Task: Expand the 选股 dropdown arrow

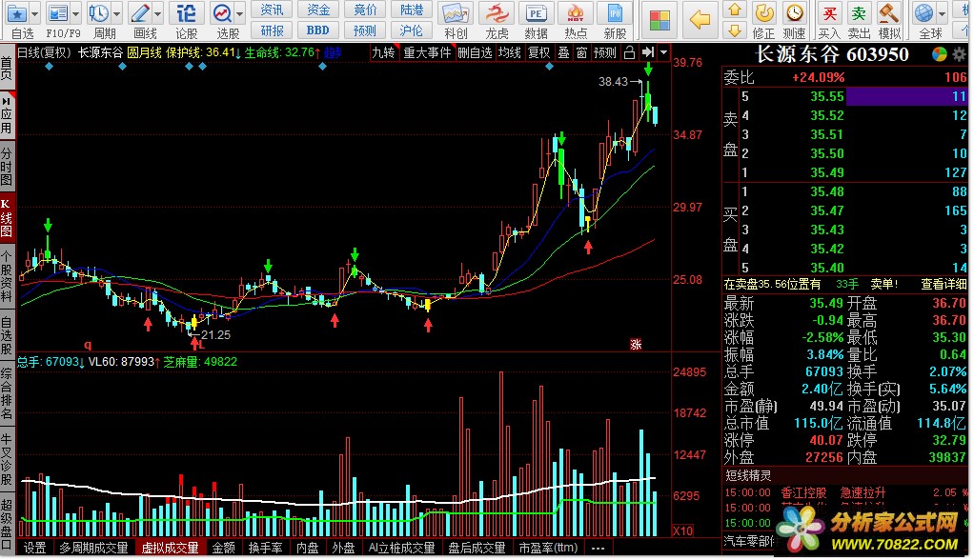Action: click(240, 13)
